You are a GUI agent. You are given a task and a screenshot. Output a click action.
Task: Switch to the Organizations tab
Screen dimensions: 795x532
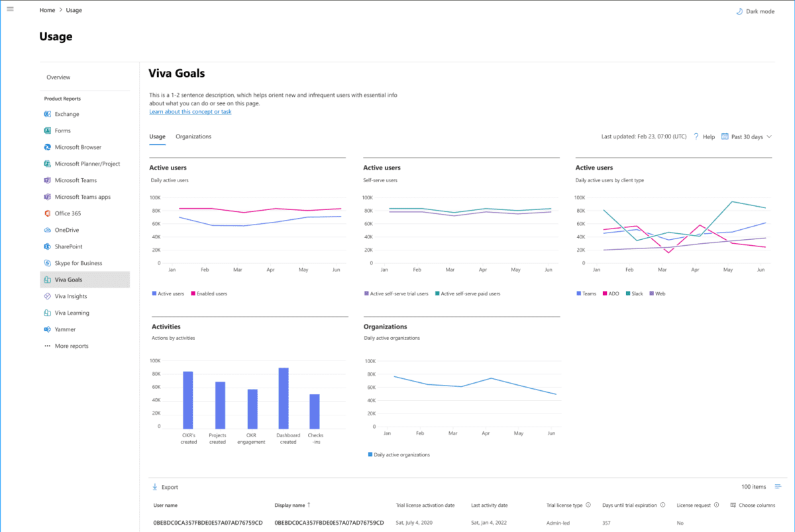193,136
